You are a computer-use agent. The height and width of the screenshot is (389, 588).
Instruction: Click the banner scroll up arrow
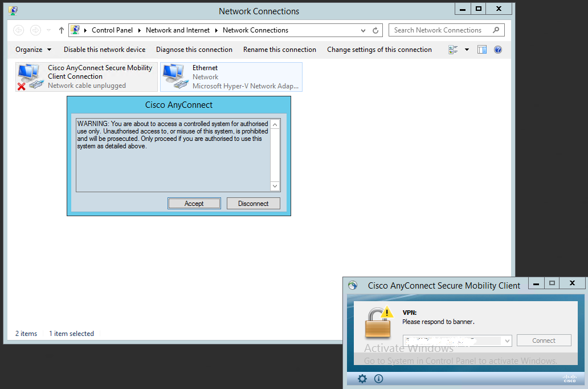[275, 124]
